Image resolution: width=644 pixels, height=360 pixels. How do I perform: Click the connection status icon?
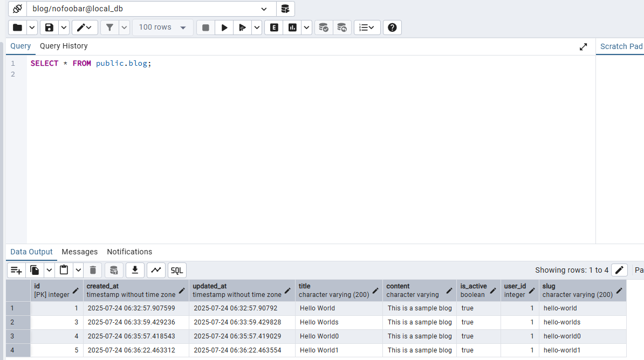click(17, 9)
